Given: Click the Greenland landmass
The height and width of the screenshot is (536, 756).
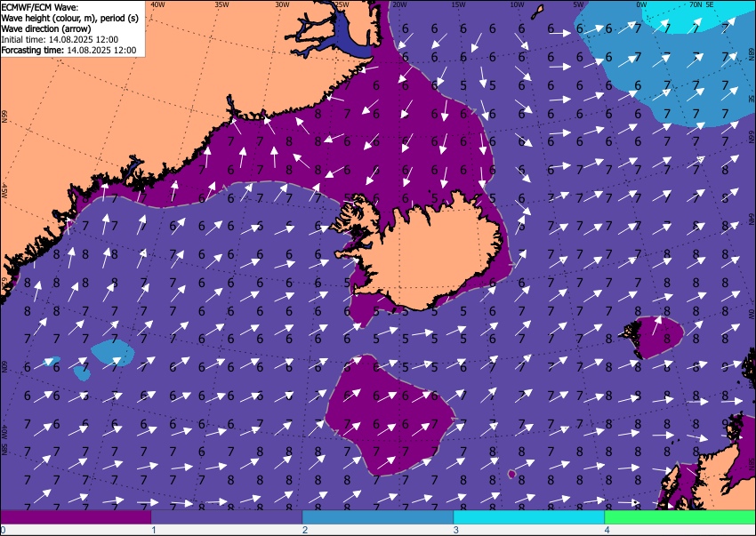Looking at the screenshot, I should pos(121,106).
